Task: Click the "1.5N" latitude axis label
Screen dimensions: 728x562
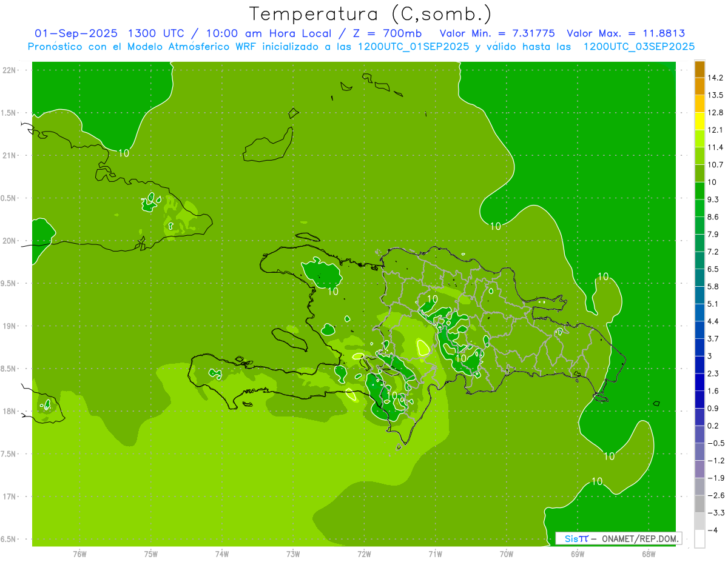Action: coord(8,113)
